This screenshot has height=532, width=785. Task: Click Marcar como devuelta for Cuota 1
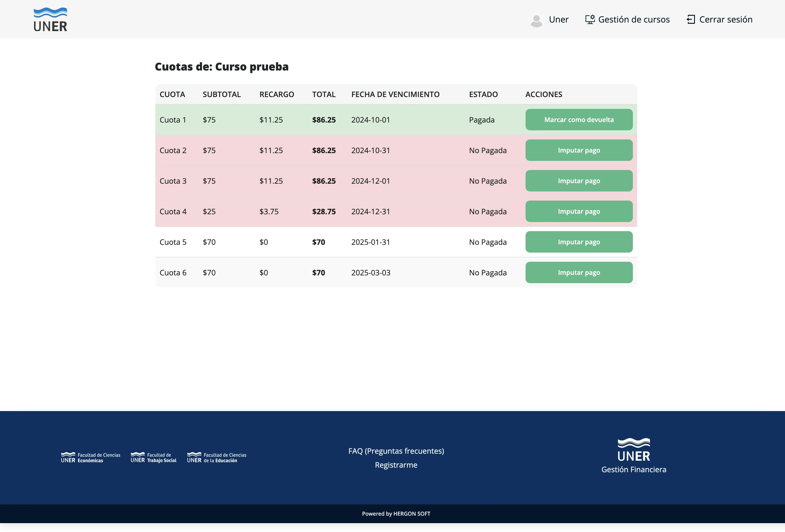click(579, 120)
